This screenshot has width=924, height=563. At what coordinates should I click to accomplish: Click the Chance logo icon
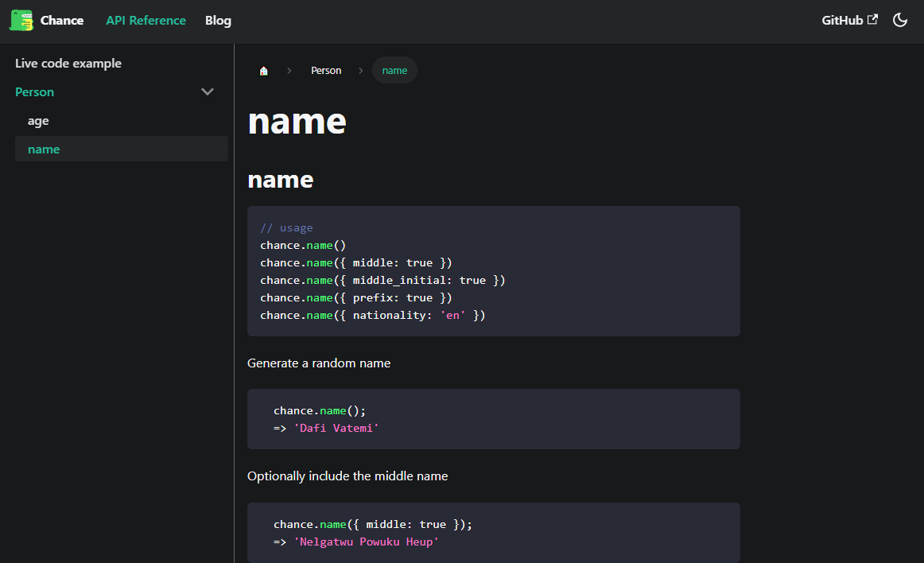click(x=21, y=21)
